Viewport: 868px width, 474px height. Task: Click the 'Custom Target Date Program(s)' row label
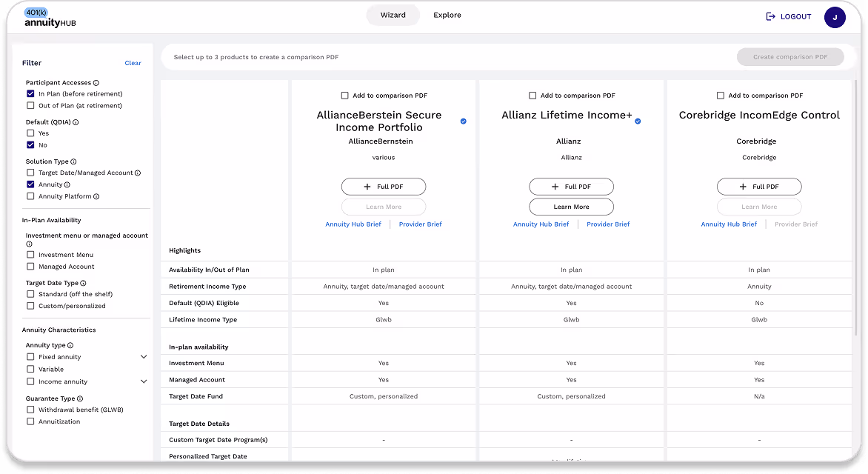(x=218, y=440)
